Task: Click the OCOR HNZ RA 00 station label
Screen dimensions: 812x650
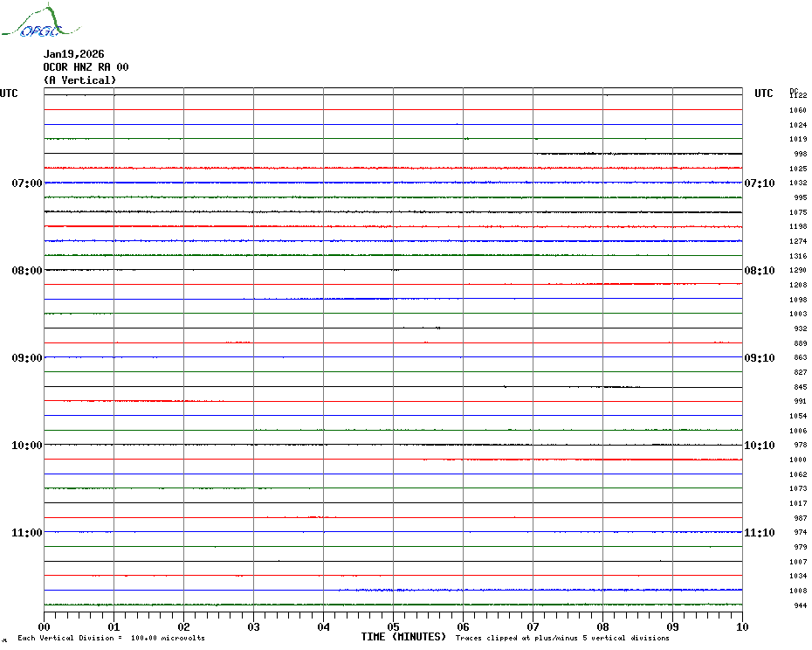Action: [86, 67]
